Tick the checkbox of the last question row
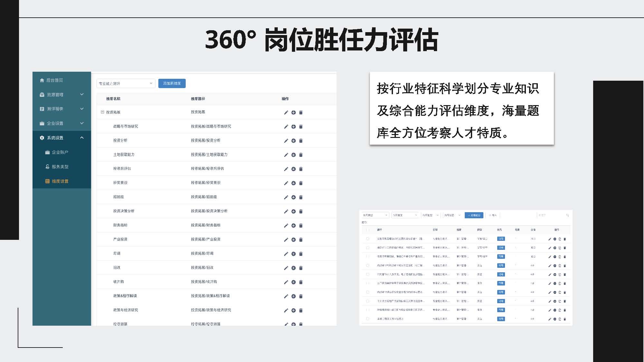The width and height of the screenshot is (644, 362). tap(368, 319)
